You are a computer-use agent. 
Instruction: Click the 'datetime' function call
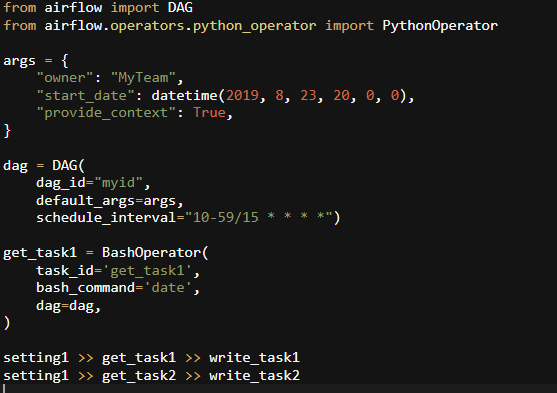[184, 96]
